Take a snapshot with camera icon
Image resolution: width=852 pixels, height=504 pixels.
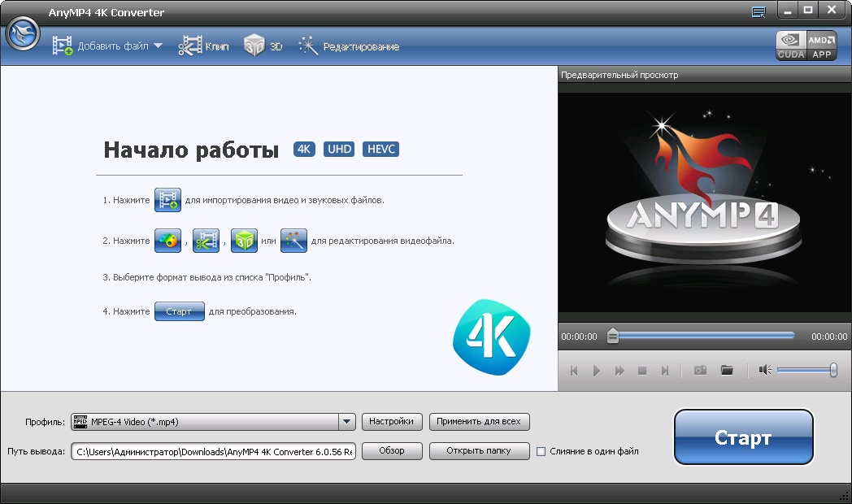(701, 370)
